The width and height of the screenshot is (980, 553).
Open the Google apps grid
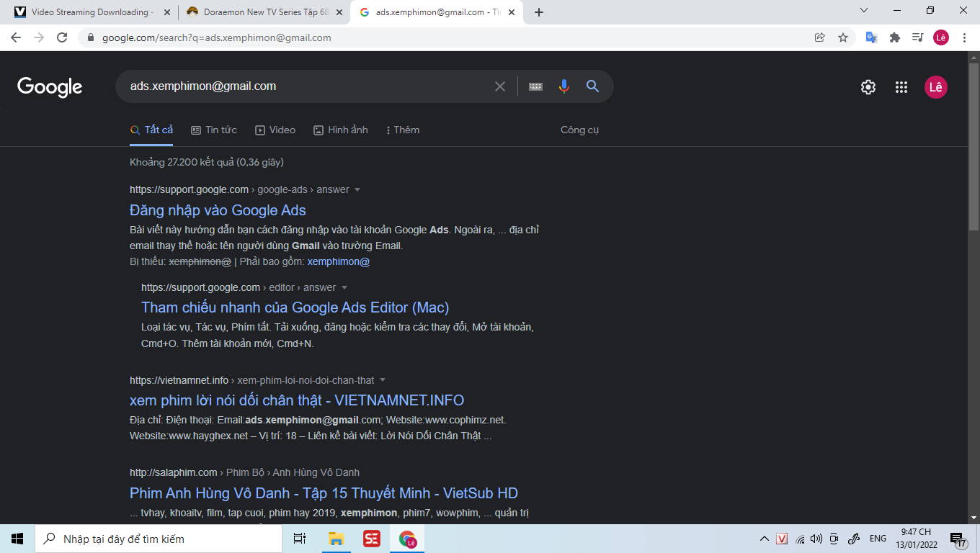click(901, 87)
